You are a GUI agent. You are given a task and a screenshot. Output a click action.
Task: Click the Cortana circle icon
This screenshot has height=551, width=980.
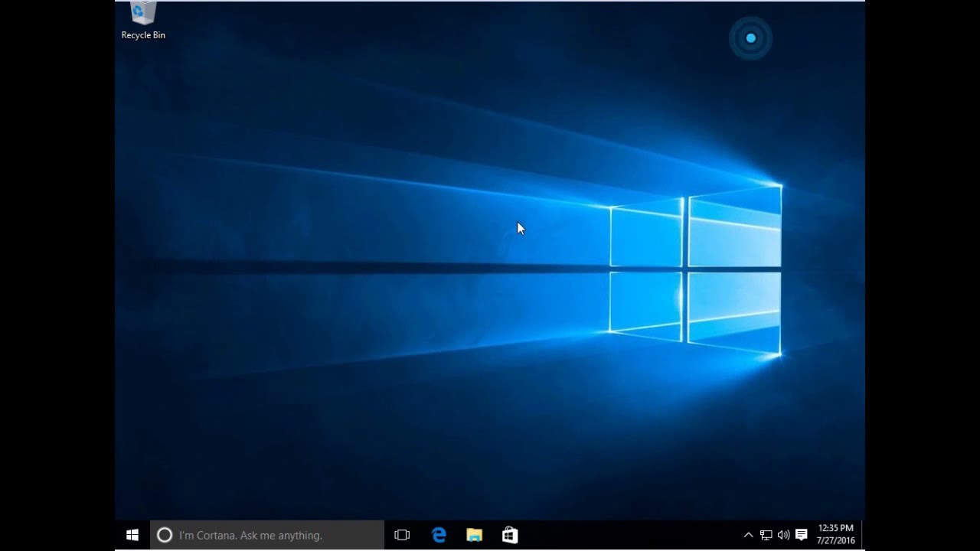pyautogui.click(x=165, y=535)
